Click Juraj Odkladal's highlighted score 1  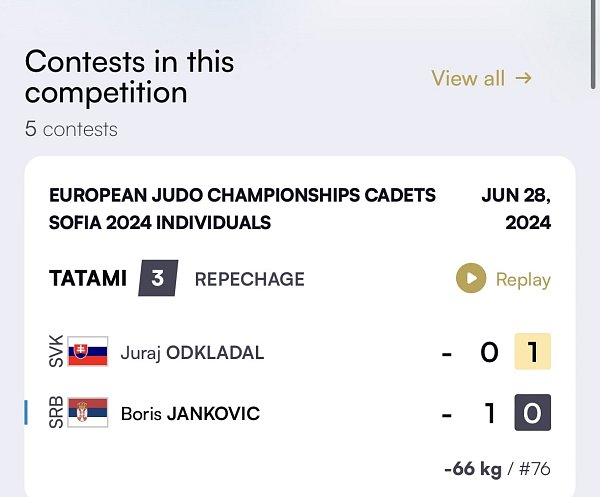click(533, 351)
